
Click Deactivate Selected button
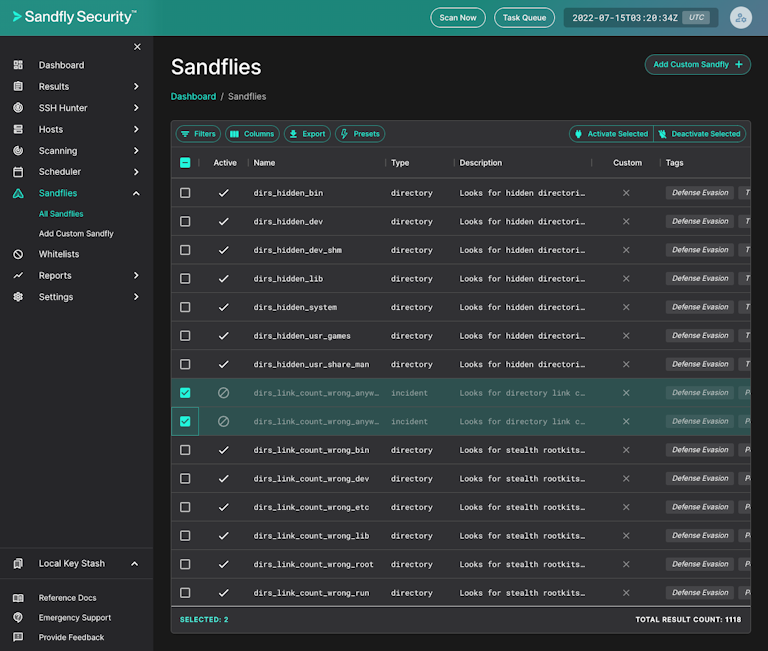pos(699,134)
